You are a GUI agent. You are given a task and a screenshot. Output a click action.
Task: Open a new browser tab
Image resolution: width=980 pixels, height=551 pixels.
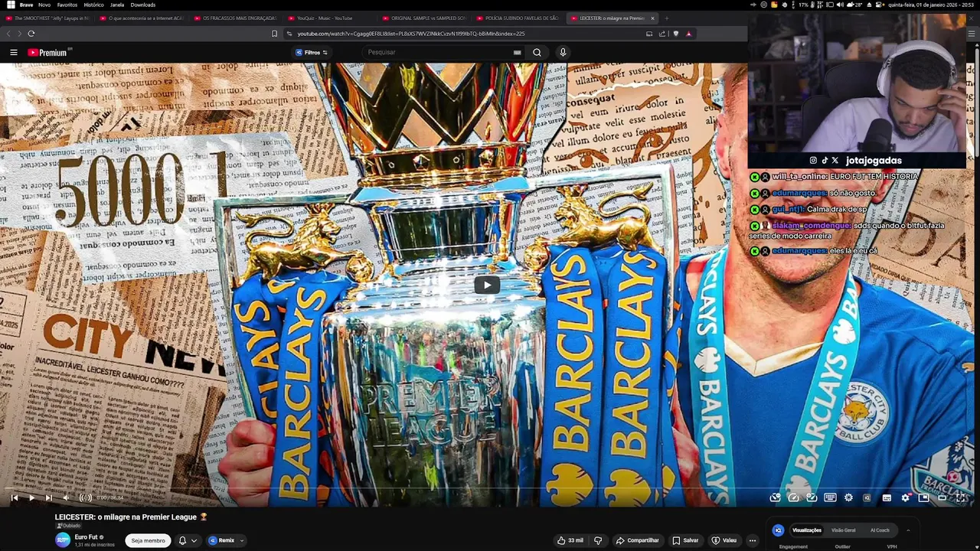[666, 18]
